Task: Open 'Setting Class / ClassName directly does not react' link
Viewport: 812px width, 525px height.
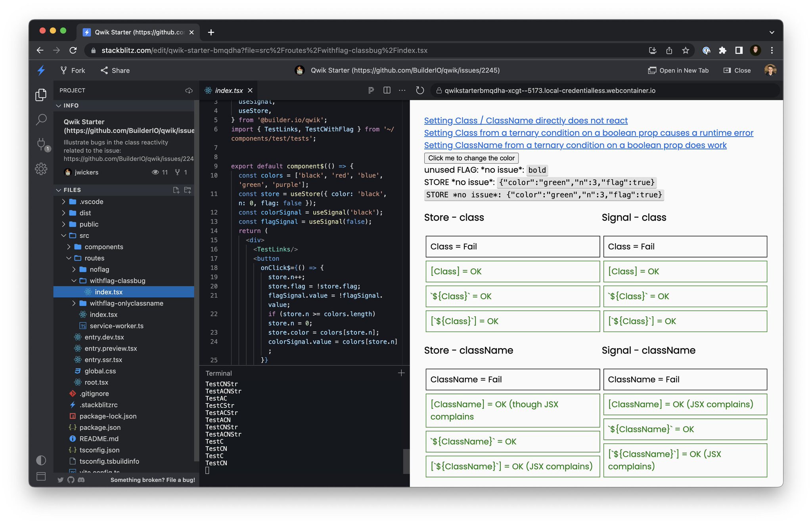Action: click(525, 120)
